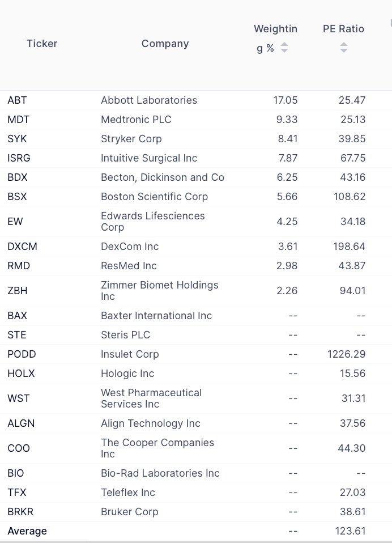Viewport: 392px width, 543px height.
Task: Click the Company column header
Action: 165,44
